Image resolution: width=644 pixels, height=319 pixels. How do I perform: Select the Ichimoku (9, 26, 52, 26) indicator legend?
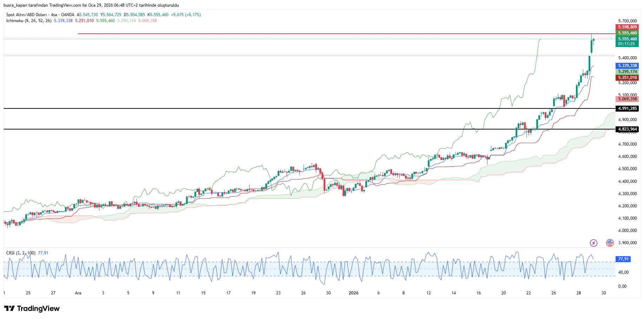coord(29,21)
